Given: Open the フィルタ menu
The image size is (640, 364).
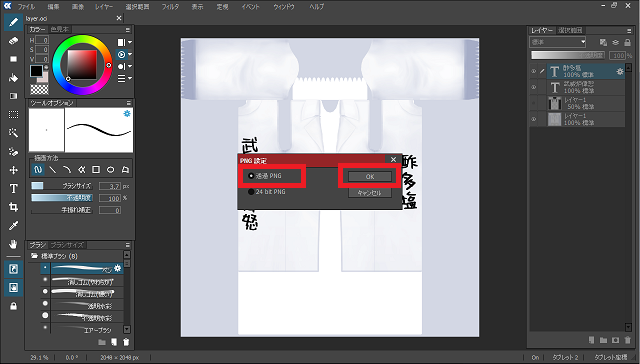Looking at the screenshot, I should 170,7.
